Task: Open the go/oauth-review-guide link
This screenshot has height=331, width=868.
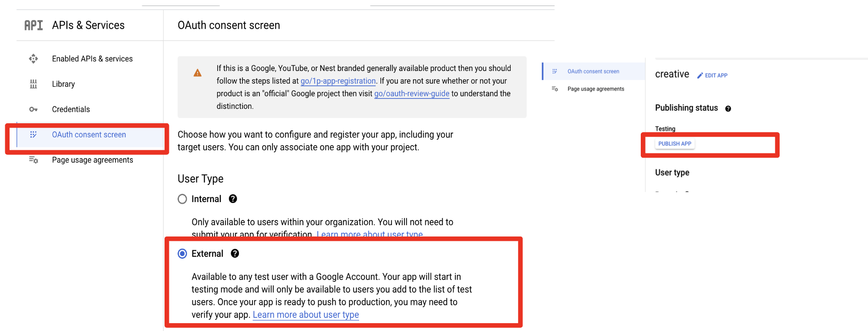Action: point(411,94)
